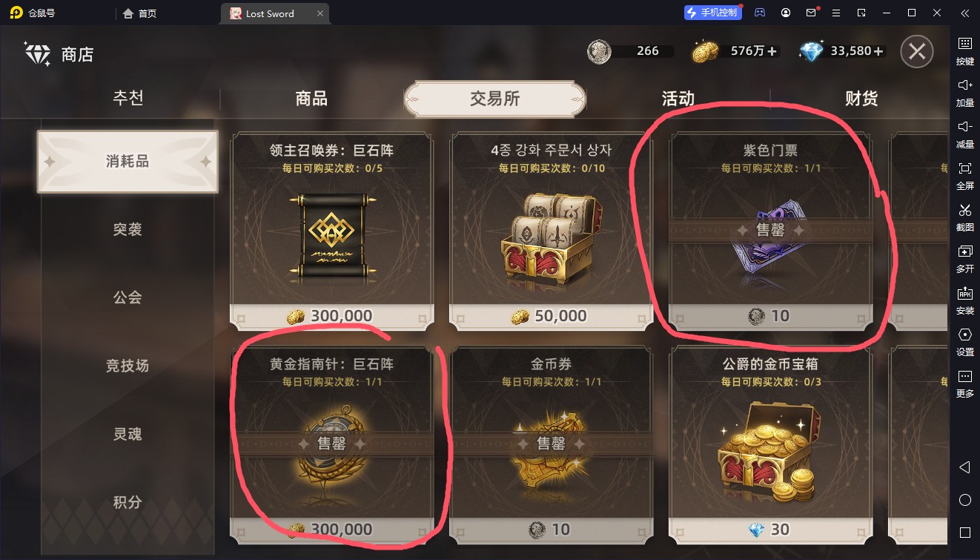The width and height of the screenshot is (980, 560).
Task: Open emulator 设置 settings
Action: coord(965,341)
